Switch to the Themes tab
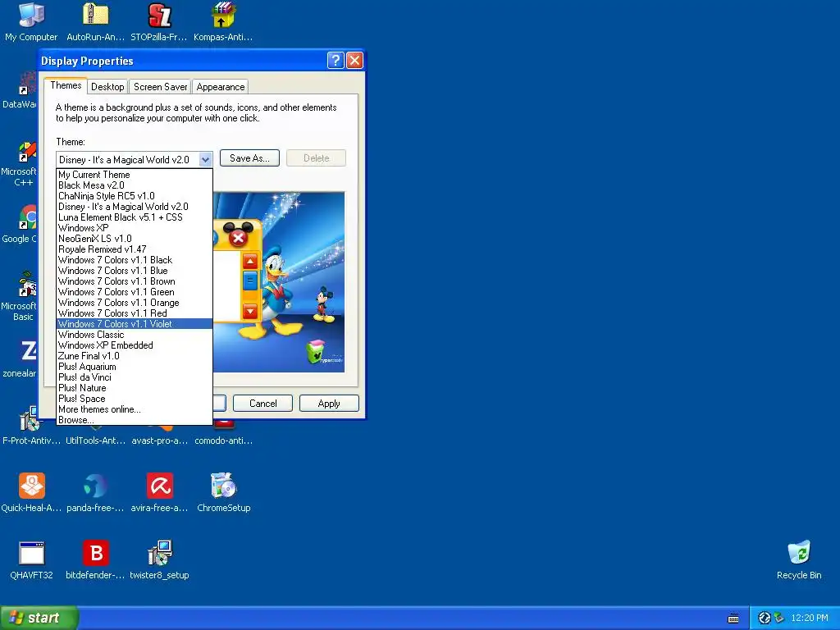840x630 pixels. pyautogui.click(x=66, y=85)
